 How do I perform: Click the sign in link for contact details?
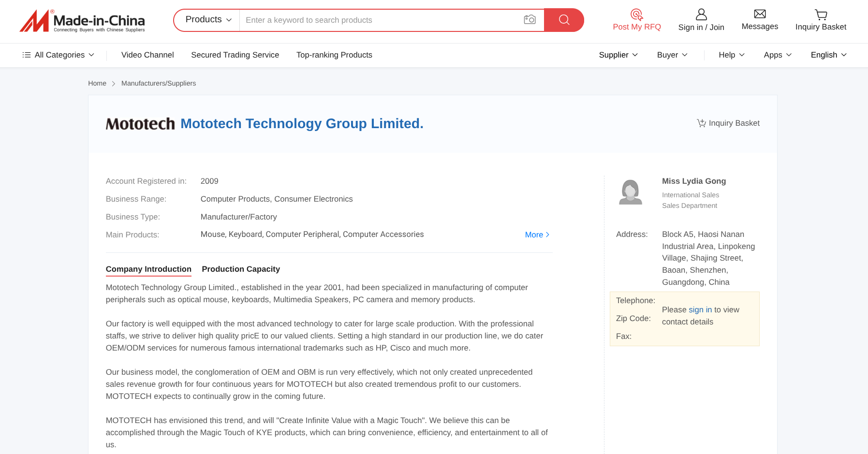coord(700,310)
